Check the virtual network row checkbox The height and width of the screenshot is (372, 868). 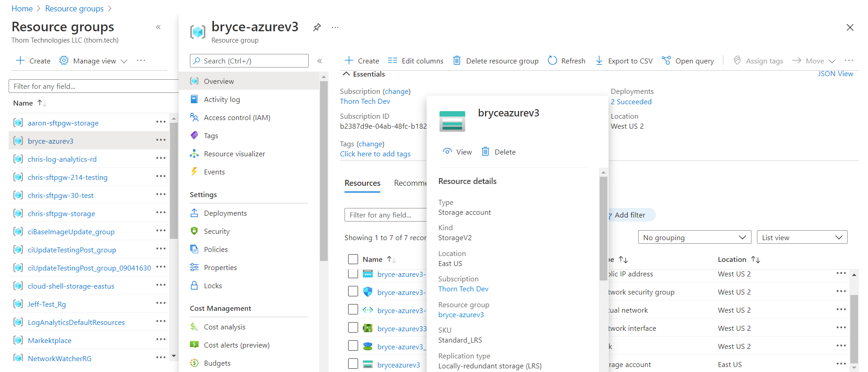(353, 309)
